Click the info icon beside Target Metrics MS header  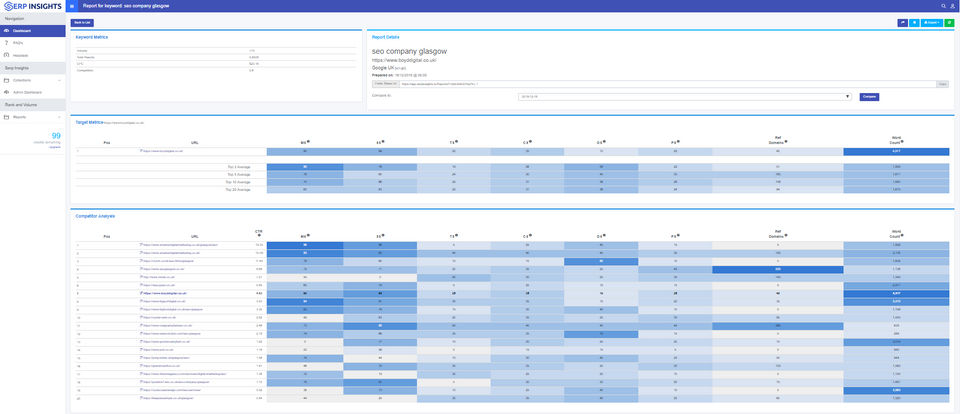point(309,141)
